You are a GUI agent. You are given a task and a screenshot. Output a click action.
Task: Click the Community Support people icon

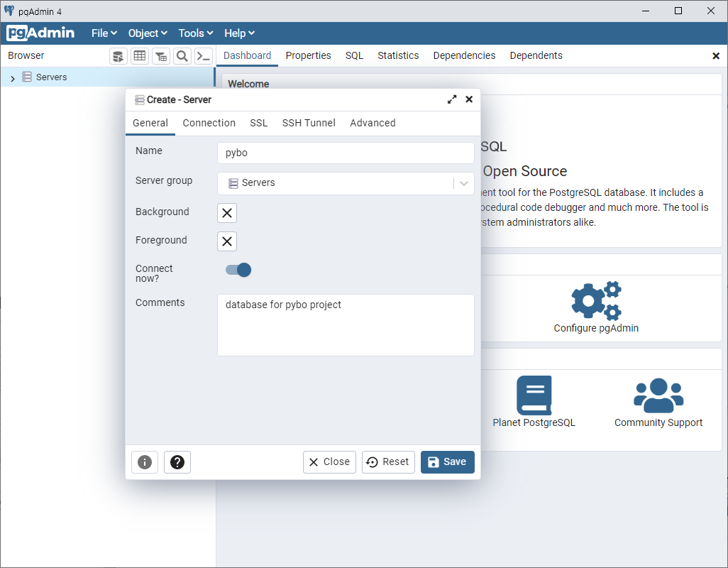coord(658,395)
